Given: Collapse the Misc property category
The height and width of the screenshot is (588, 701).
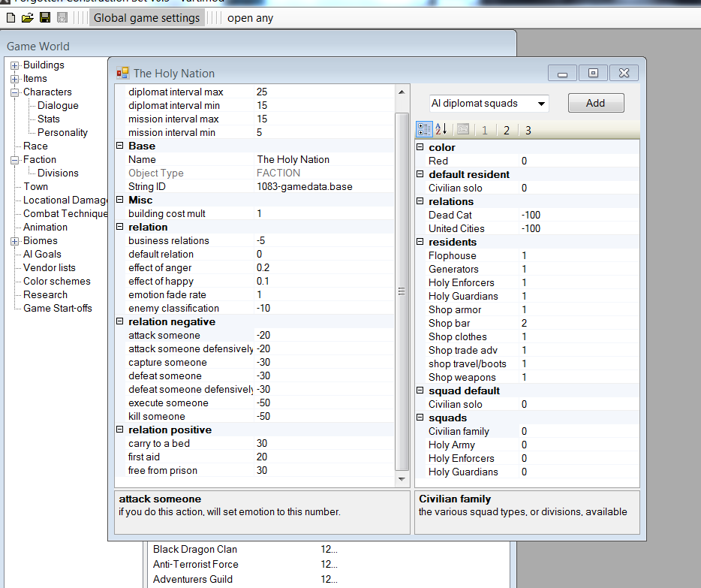Looking at the screenshot, I should [120, 200].
